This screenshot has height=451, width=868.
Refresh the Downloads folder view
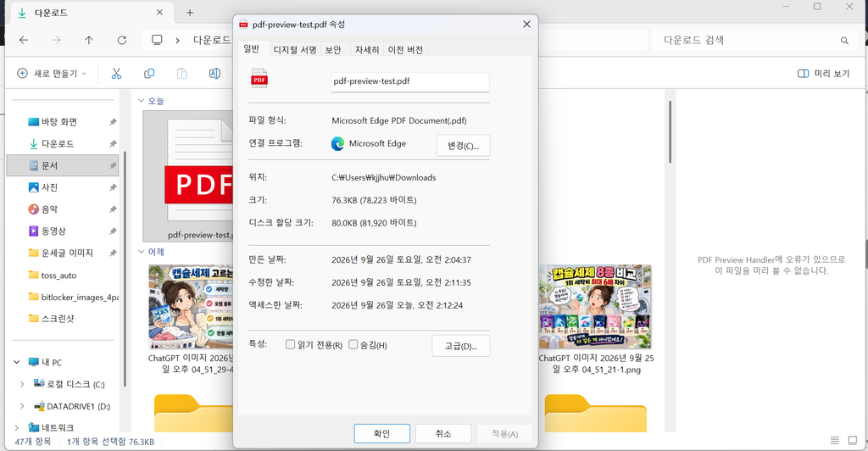pyautogui.click(x=122, y=40)
